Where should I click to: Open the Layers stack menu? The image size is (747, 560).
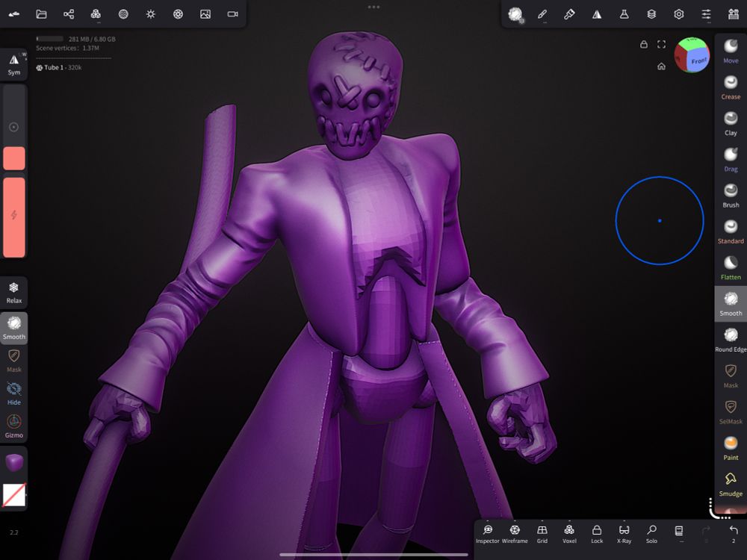coord(651,14)
